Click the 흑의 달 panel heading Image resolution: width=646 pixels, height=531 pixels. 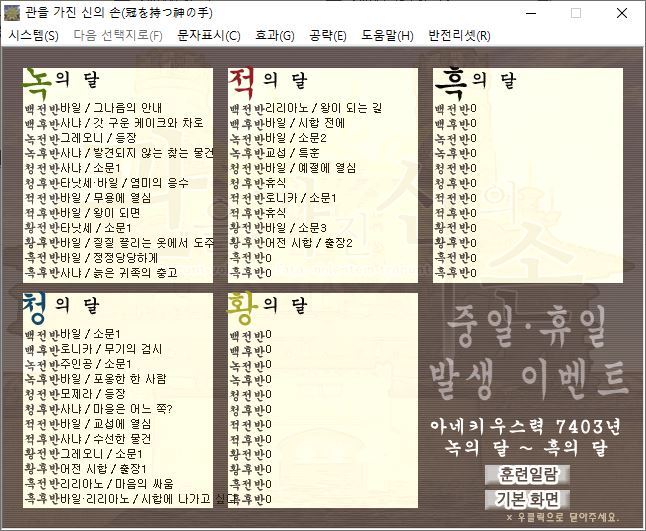475,82
